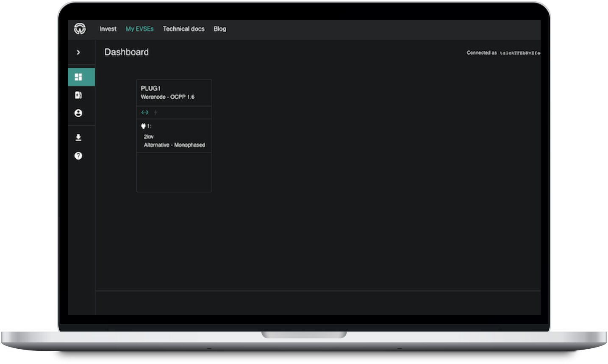
Task: Open the Technical docs link
Action: (183, 29)
